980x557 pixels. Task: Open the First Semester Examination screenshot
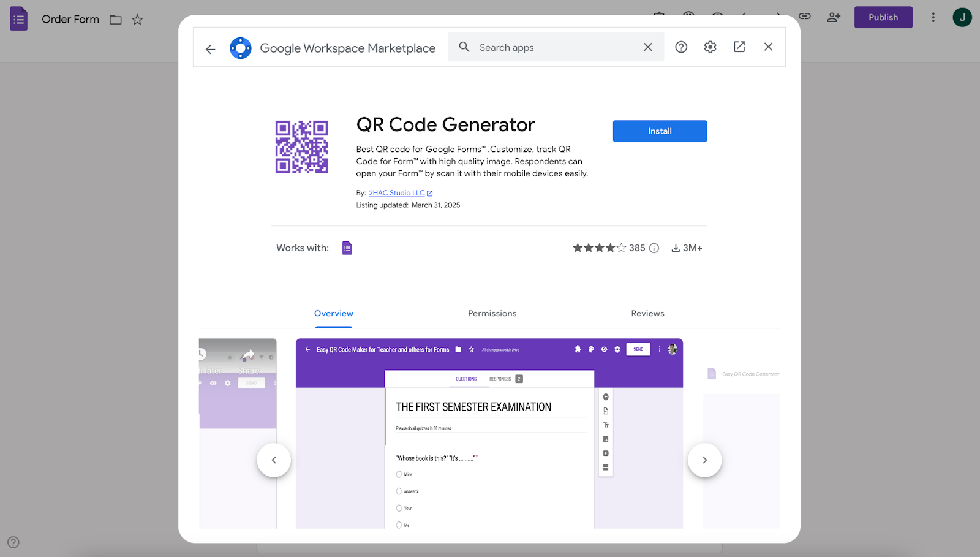pyautogui.click(x=489, y=433)
